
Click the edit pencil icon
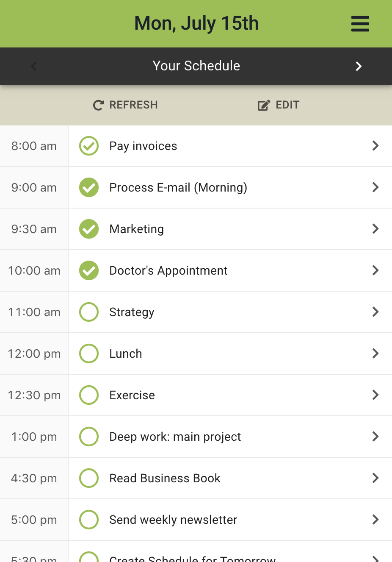click(263, 105)
